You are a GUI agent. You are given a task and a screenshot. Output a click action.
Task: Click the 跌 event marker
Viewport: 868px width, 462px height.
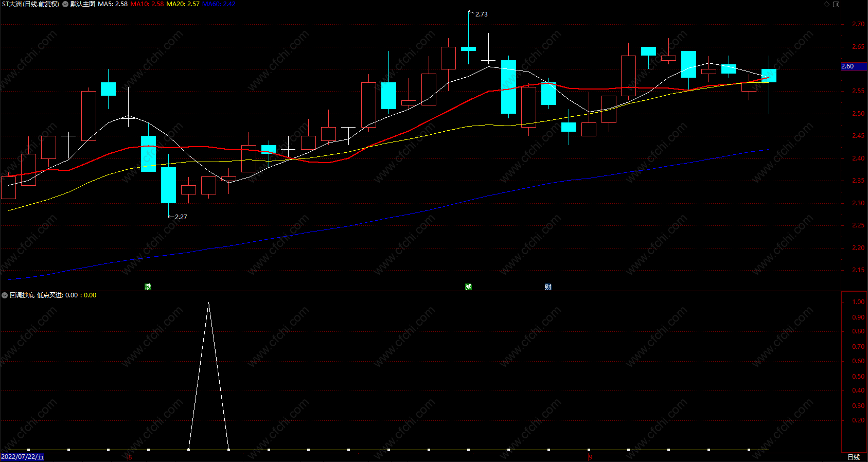[x=148, y=287]
